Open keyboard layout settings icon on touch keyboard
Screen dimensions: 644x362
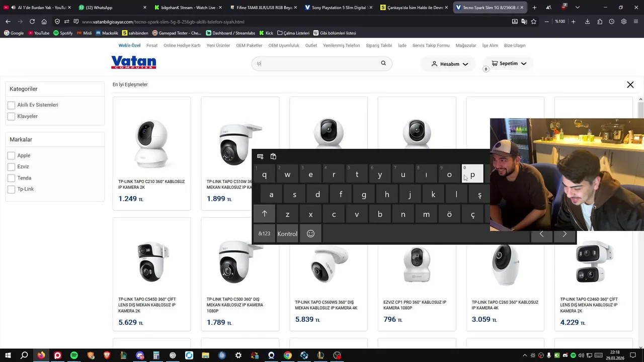(x=260, y=156)
